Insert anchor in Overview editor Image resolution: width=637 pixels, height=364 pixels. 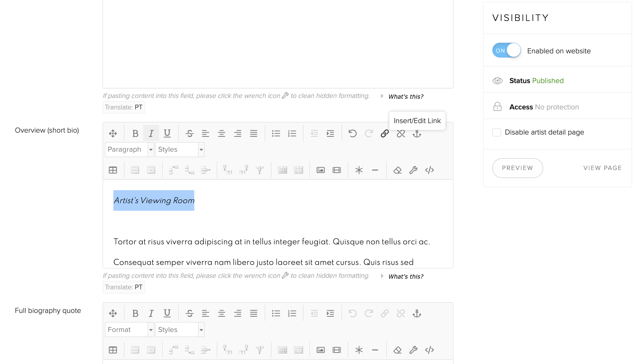click(417, 133)
